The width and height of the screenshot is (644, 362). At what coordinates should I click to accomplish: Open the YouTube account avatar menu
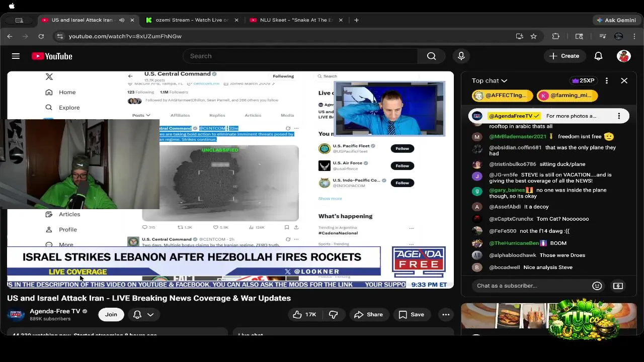623,56
